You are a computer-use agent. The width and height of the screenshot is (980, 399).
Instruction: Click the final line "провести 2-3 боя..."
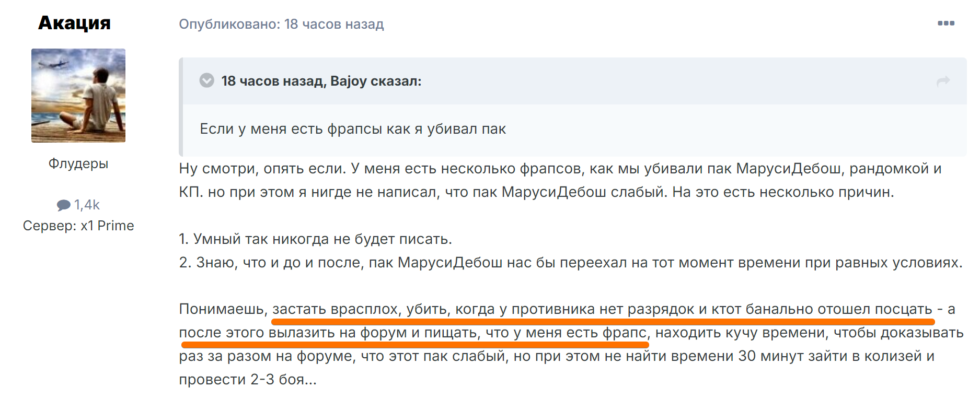click(248, 379)
